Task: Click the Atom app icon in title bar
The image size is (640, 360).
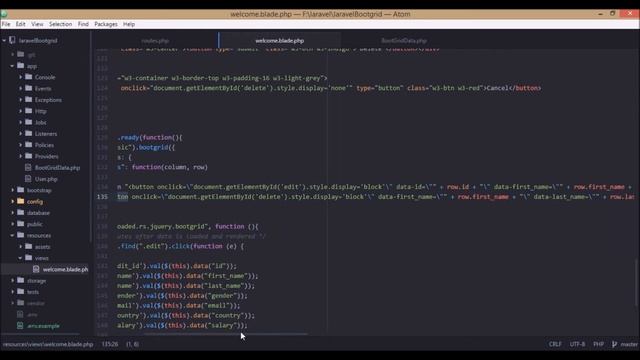Action: pos(4,14)
